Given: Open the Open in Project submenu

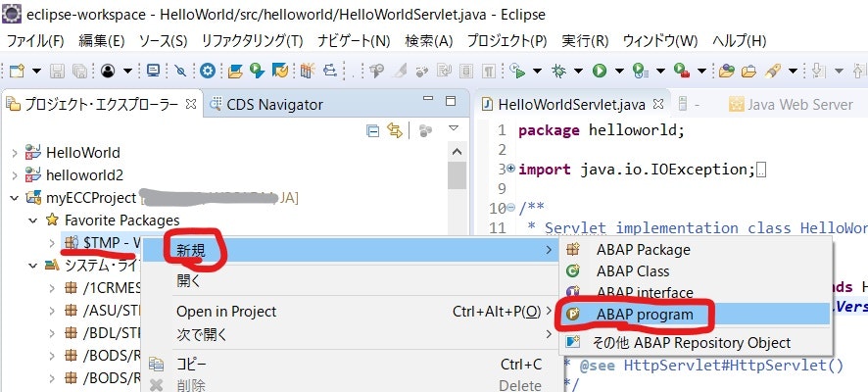Looking at the screenshot, I should click(x=350, y=312).
